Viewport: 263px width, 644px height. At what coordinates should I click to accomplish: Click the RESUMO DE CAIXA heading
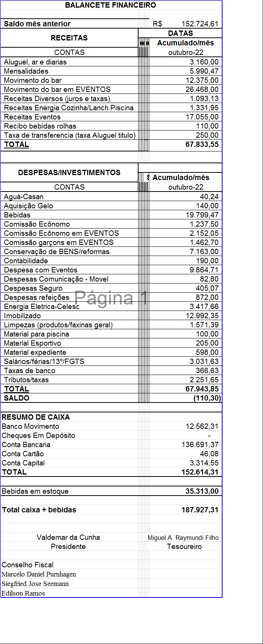[x=36, y=417]
